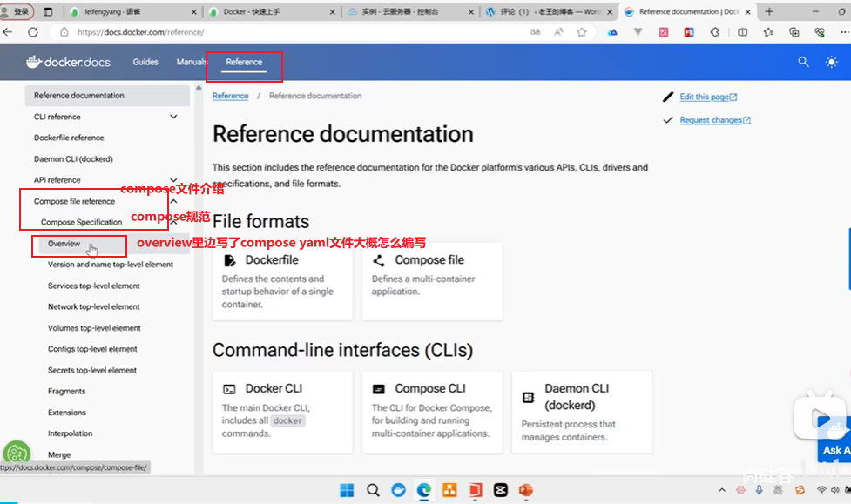The height and width of the screenshot is (504, 851).
Task: Click the translate icon in address bar
Action: (x=535, y=32)
